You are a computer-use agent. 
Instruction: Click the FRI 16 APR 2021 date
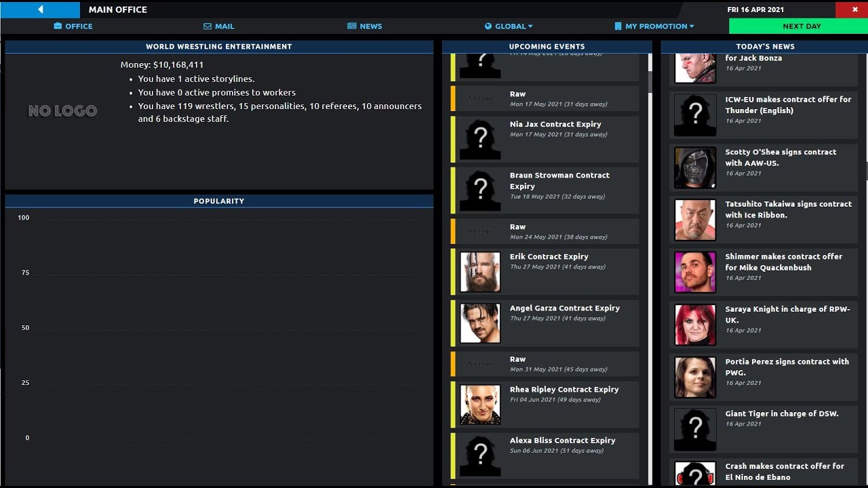(x=755, y=9)
